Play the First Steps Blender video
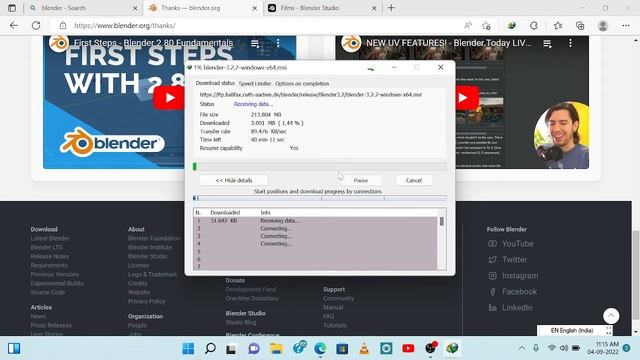Viewport: 640px width, 360px height. 169,98
